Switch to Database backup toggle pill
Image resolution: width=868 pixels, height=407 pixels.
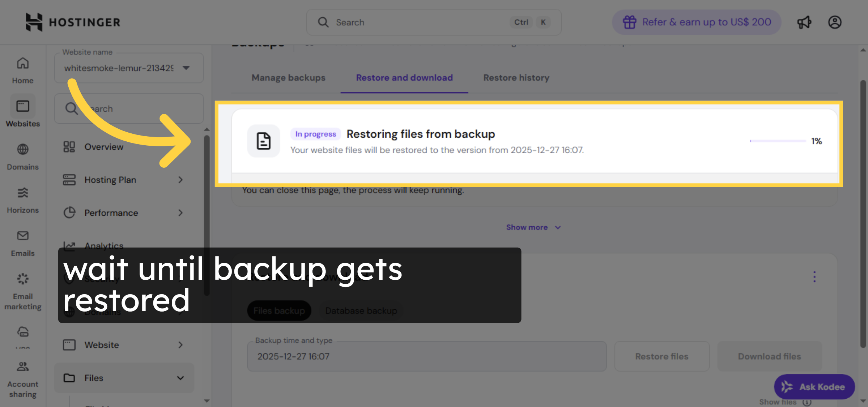(x=361, y=311)
